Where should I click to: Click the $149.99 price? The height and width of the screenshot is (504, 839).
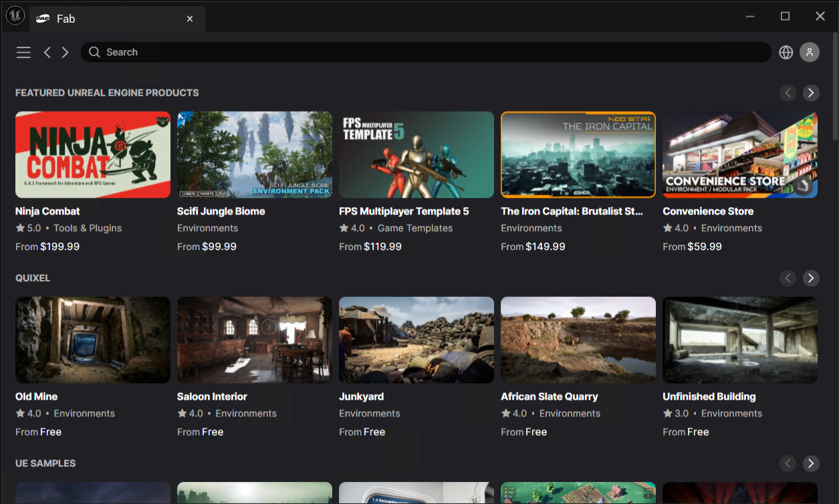(x=546, y=247)
